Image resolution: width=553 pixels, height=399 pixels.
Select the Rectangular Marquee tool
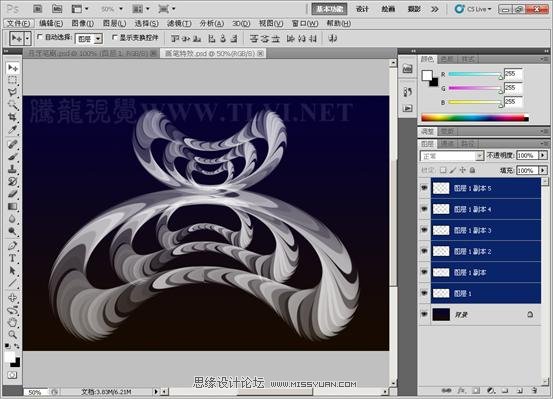(x=13, y=80)
